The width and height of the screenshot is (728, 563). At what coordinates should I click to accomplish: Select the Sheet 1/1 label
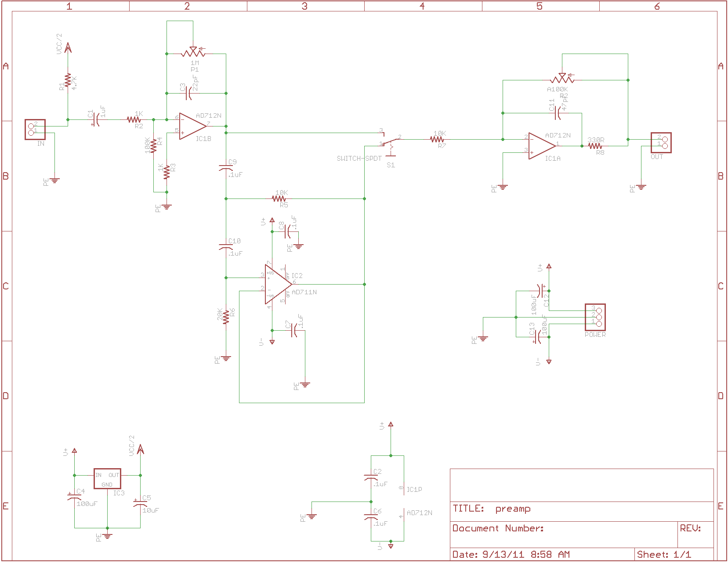coord(664,555)
